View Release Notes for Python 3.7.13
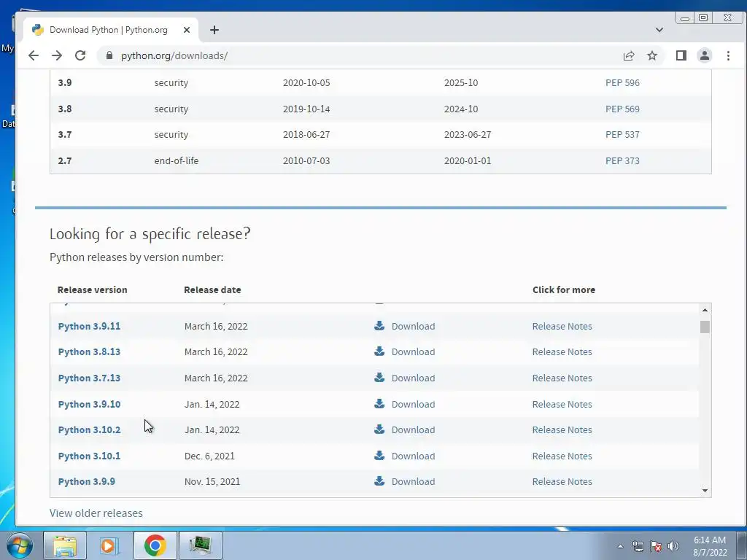 pos(562,378)
